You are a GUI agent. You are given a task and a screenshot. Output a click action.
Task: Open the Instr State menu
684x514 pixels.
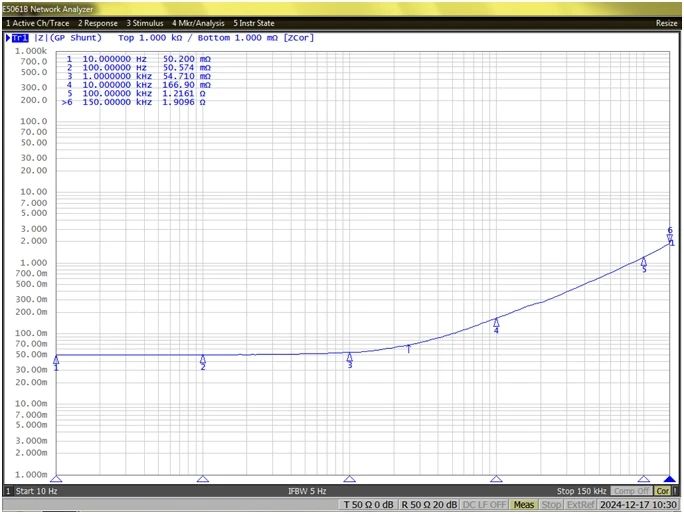point(254,22)
